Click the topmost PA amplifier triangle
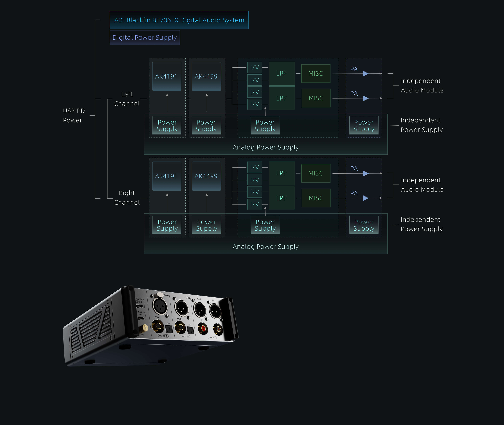 tap(366, 74)
